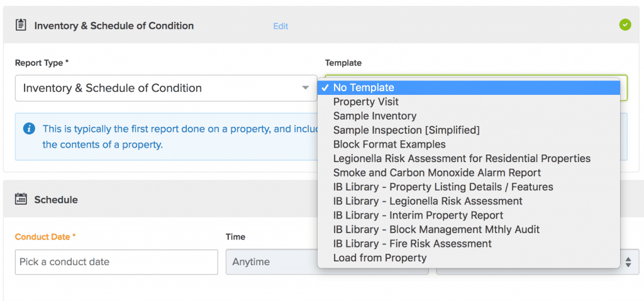Click the Pick a conduct date field
The height and width of the screenshot is (301, 644).
(x=116, y=261)
